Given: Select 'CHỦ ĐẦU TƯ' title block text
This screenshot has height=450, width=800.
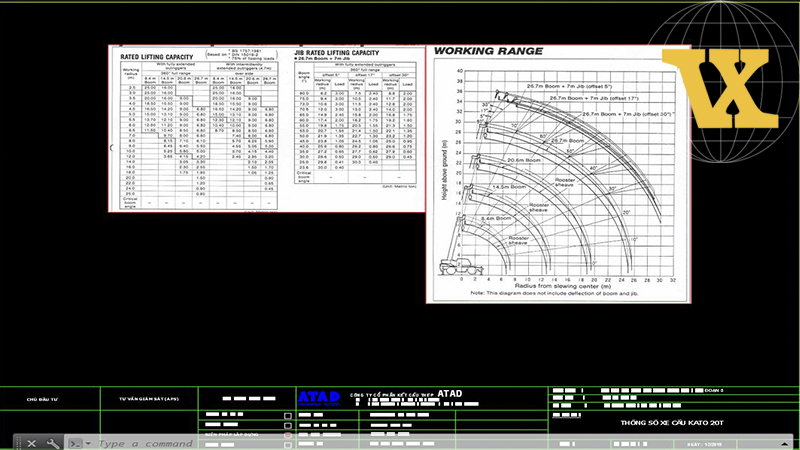Looking at the screenshot, I should pyautogui.click(x=42, y=399).
